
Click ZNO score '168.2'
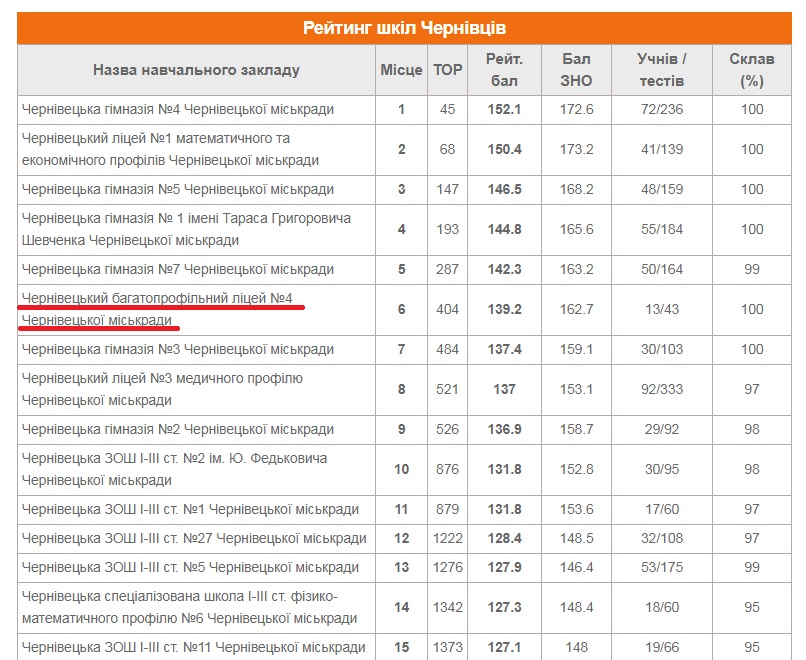[576, 190]
